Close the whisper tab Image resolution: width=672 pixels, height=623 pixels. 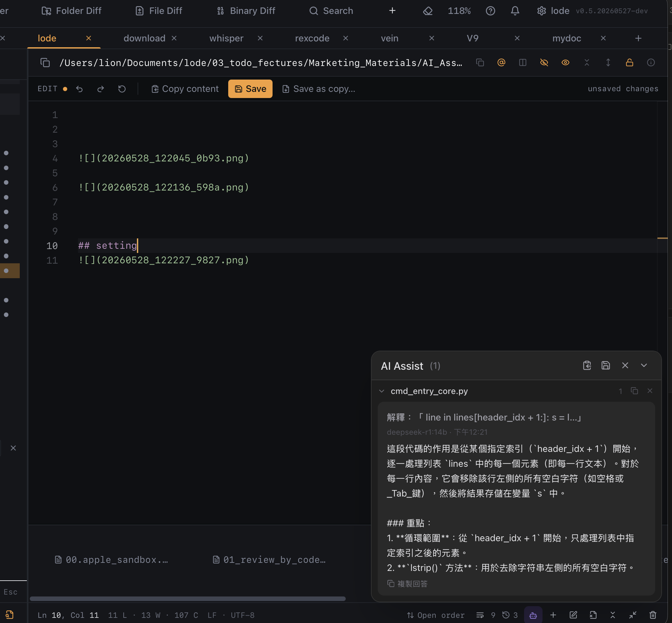(x=260, y=38)
